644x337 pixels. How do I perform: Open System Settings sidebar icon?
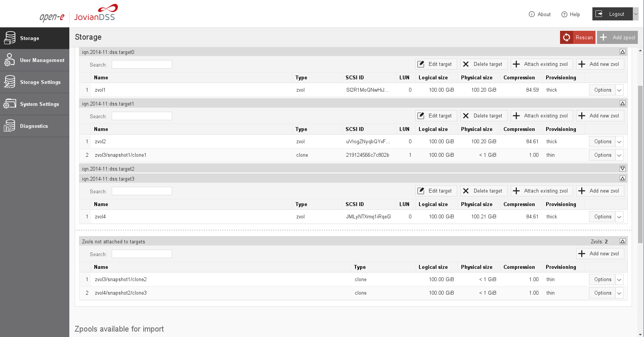click(10, 104)
